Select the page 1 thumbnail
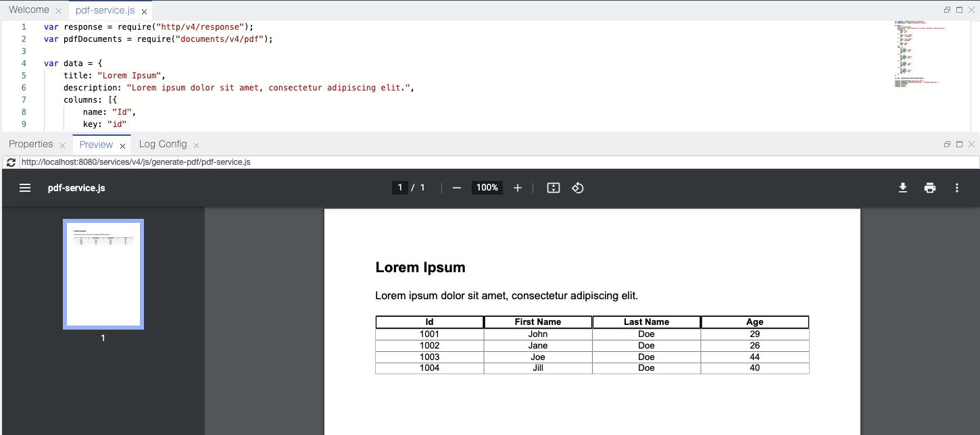The height and width of the screenshot is (435, 980). point(103,274)
